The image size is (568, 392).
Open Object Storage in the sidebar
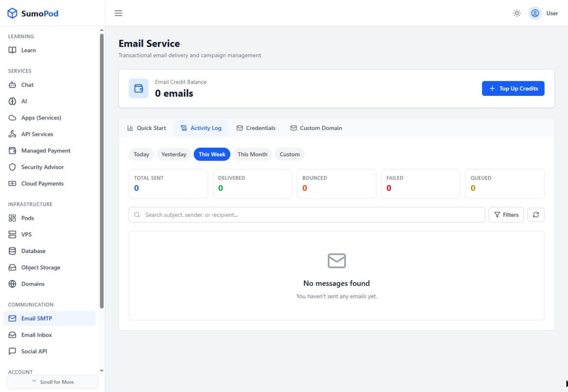click(49, 267)
